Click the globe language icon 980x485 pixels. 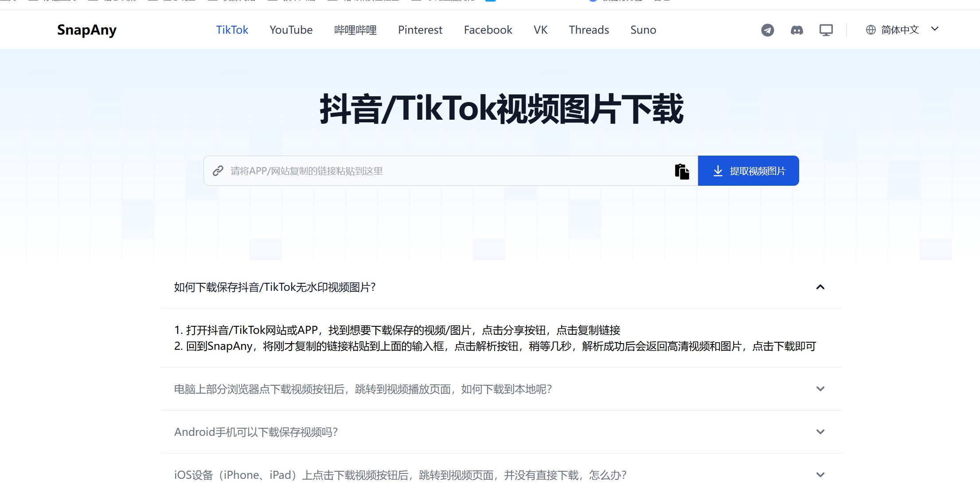point(871,30)
